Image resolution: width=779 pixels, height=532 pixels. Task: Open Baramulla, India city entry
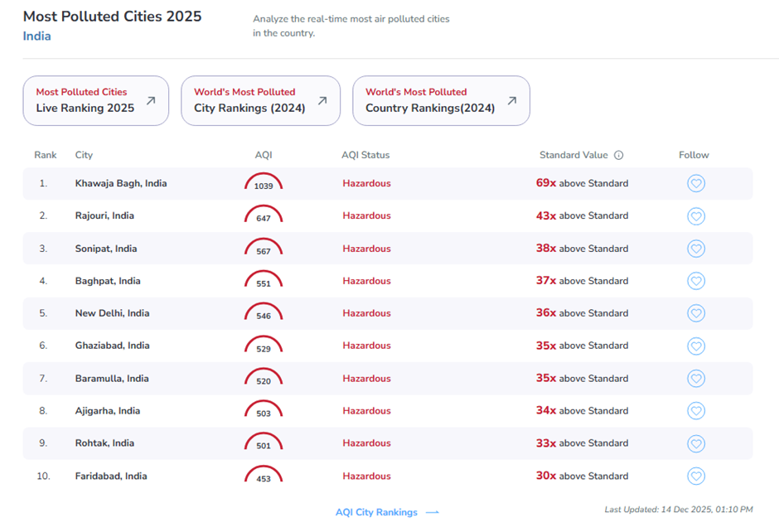112,379
